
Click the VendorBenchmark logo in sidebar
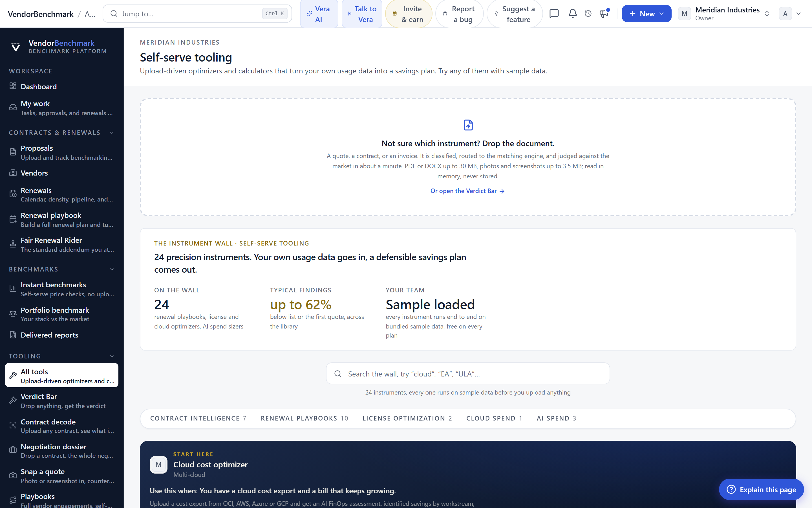click(16, 47)
